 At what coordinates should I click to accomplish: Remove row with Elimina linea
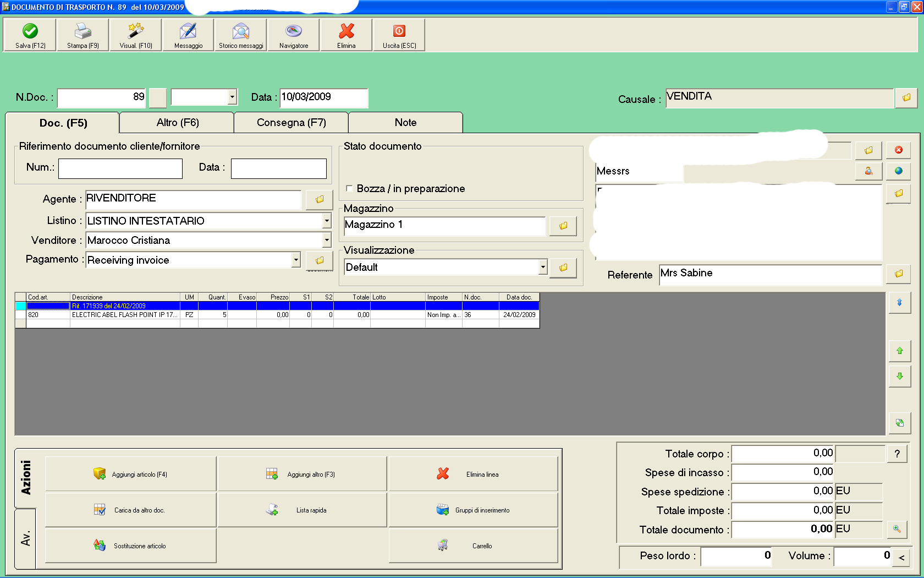(x=473, y=474)
